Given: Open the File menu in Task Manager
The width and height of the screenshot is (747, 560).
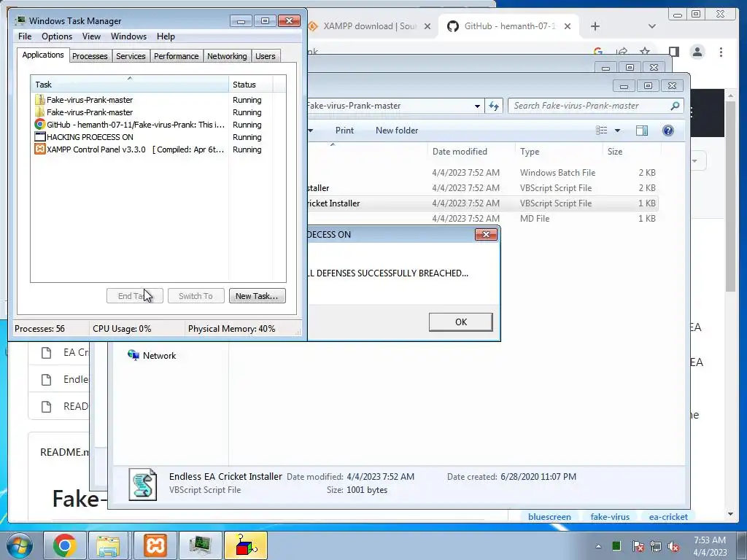Looking at the screenshot, I should (25, 36).
